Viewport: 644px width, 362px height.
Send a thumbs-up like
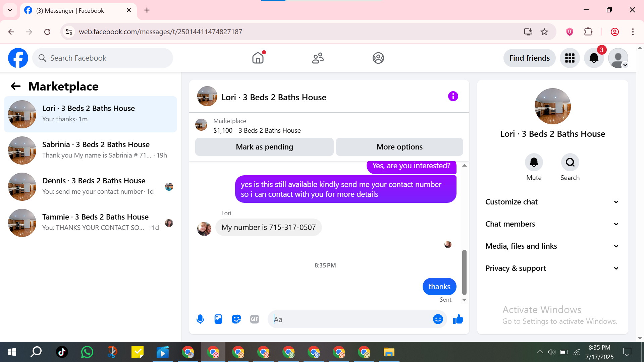coord(458,319)
